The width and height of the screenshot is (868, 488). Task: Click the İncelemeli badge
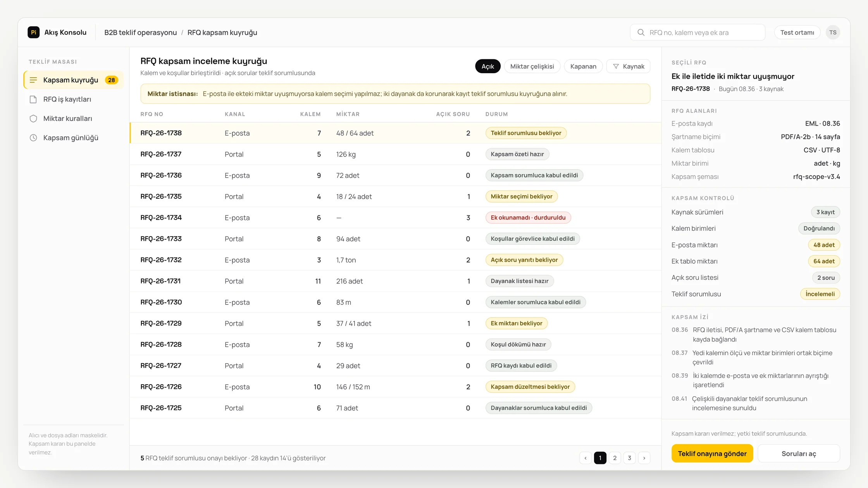tap(820, 294)
